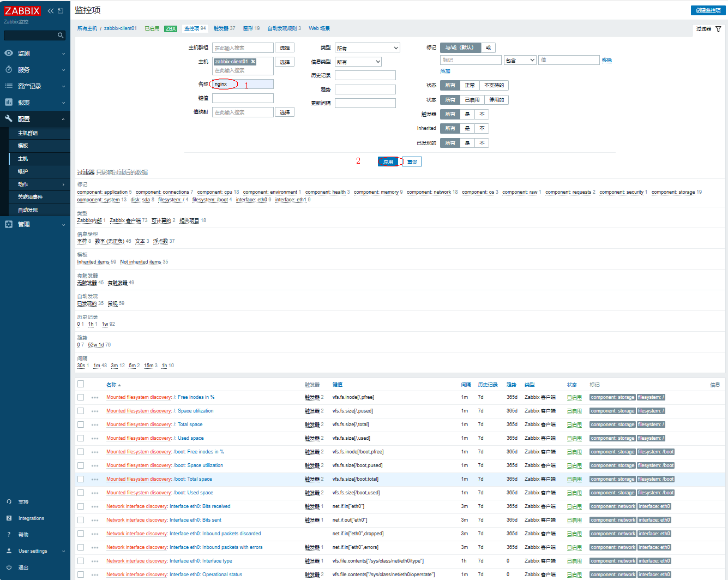The width and height of the screenshot is (728, 580).
Task: Click the 名称 name field containing nginx
Action: pos(243,84)
